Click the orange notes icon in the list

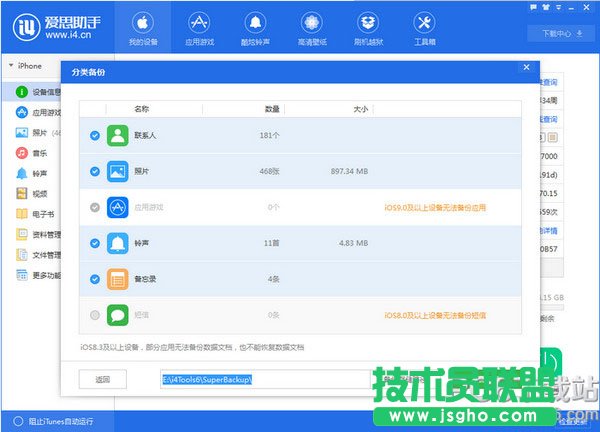pyautogui.click(x=117, y=279)
